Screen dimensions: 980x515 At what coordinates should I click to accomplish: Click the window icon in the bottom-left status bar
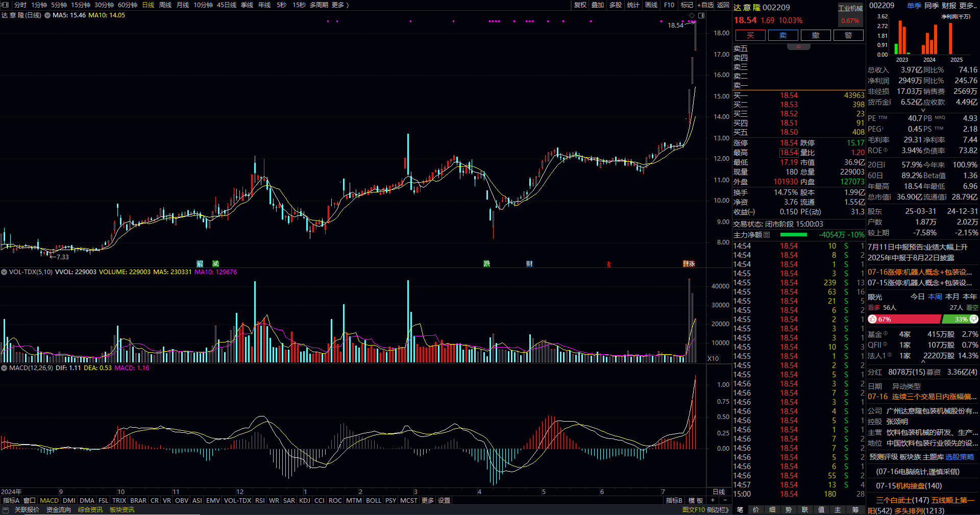6,510
